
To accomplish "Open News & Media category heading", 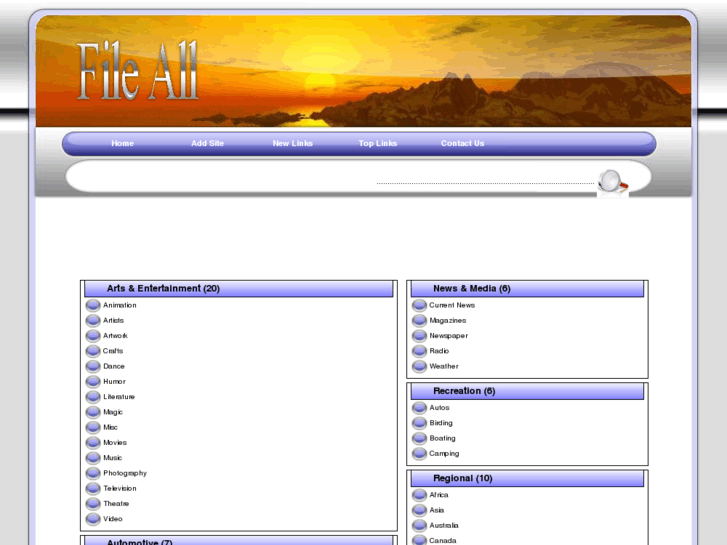I will click(472, 289).
